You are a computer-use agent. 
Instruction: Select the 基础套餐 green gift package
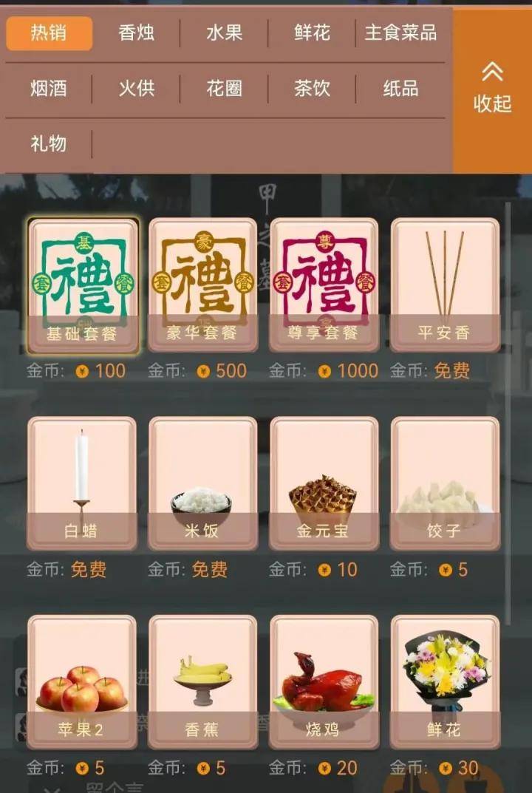pos(83,286)
